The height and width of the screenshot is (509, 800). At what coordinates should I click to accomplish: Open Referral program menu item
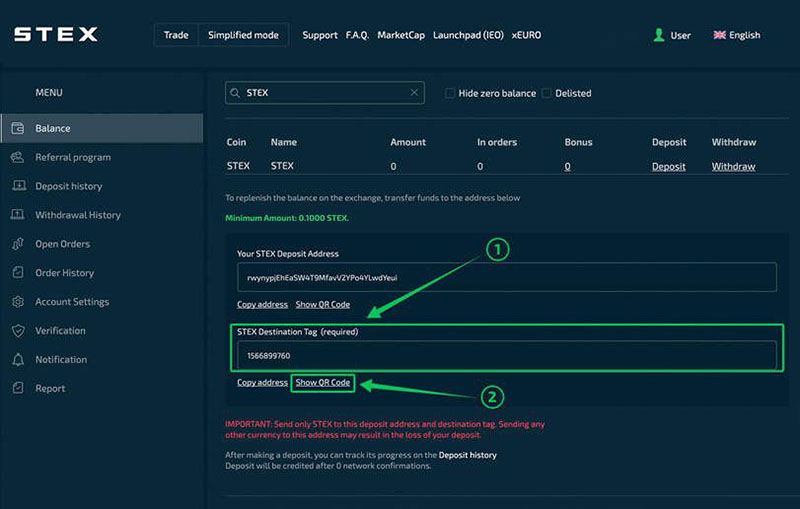coord(73,157)
